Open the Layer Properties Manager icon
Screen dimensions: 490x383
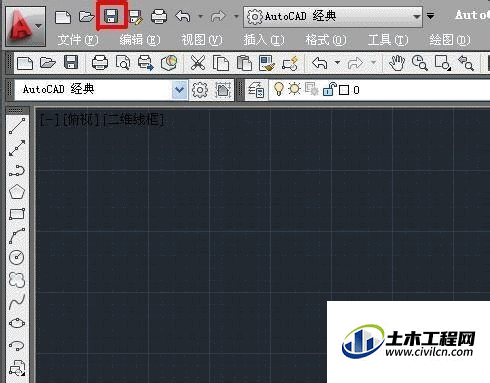(256, 90)
